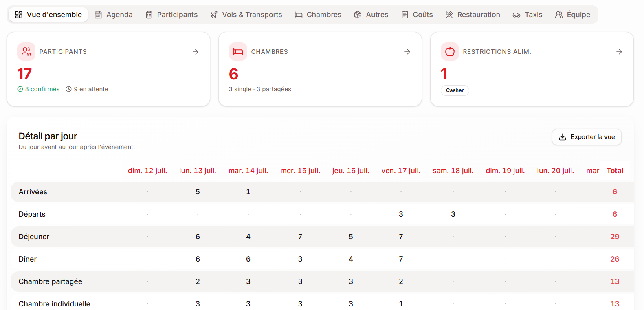Click Dîner total 26

615,259
